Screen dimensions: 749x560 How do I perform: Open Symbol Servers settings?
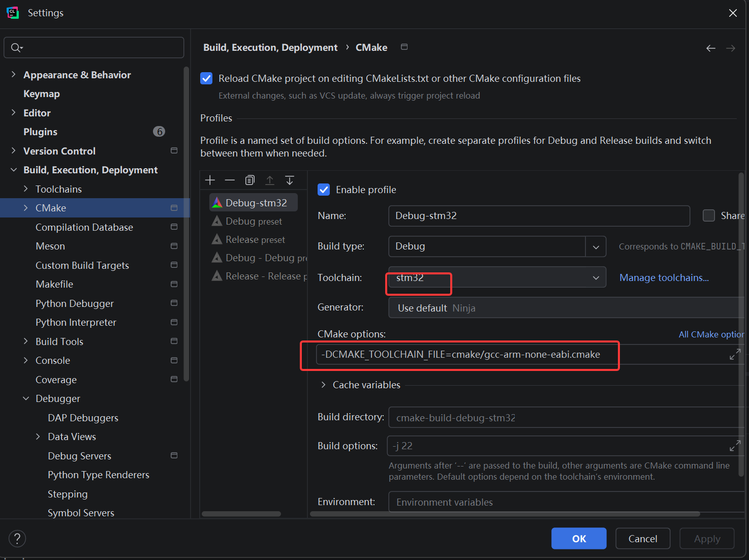[x=81, y=513]
